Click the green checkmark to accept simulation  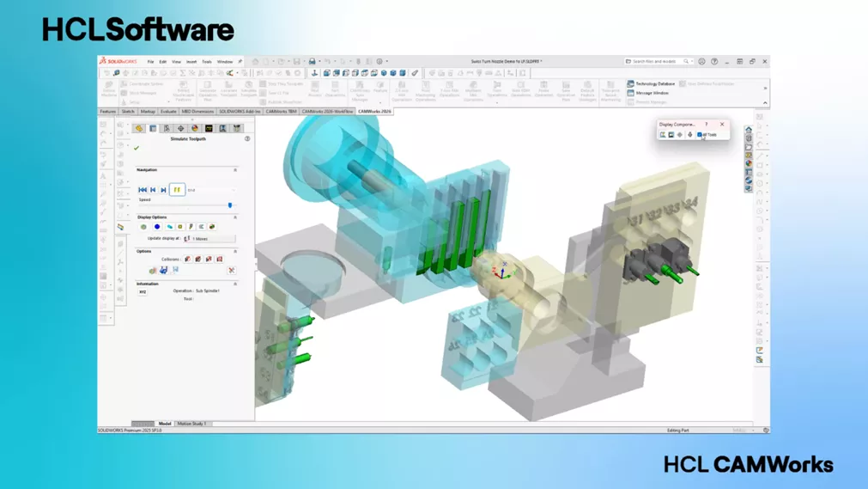(137, 148)
